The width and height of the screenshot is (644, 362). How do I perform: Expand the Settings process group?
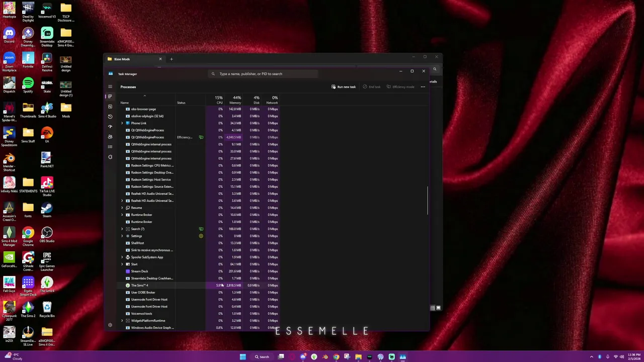[x=122, y=236]
